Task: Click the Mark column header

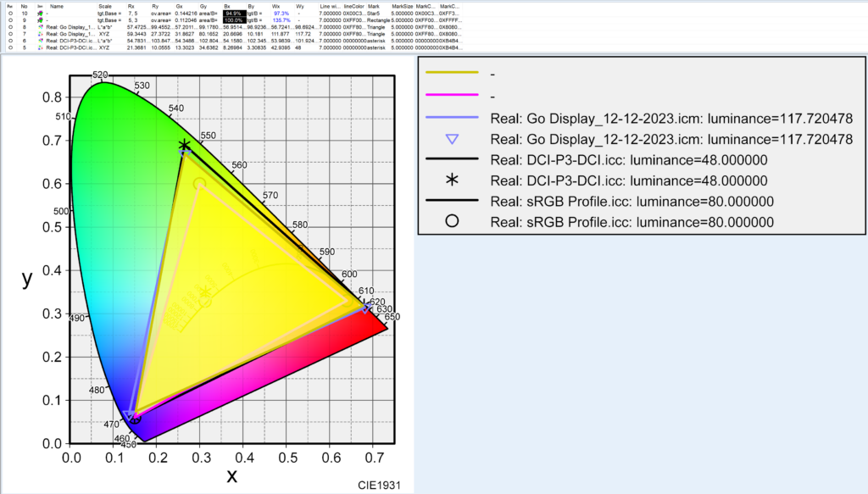Action: tap(374, 6)
